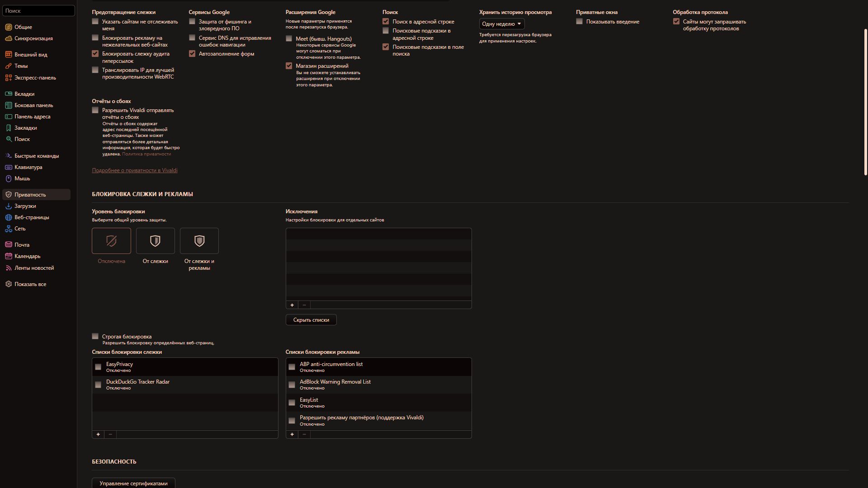Screen dimensions: 868x488
Task: Click 'Скрыть списки' button
Action: [311, 320]
